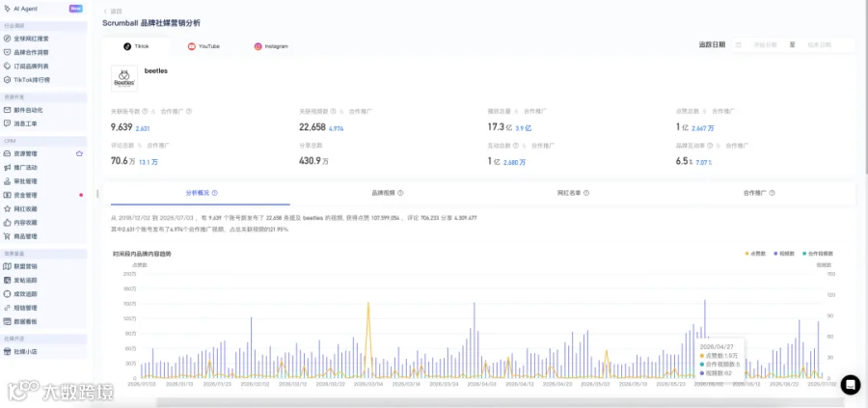Toggle the 合作视频数 legend series
The height and width of the screenshot is (408, 868).
(817, 253)
